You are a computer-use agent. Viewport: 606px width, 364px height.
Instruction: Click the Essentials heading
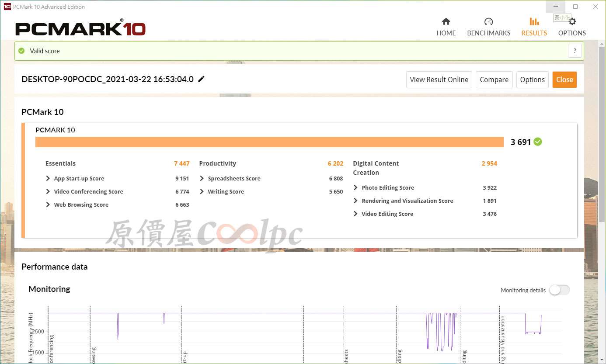[60, 163]
